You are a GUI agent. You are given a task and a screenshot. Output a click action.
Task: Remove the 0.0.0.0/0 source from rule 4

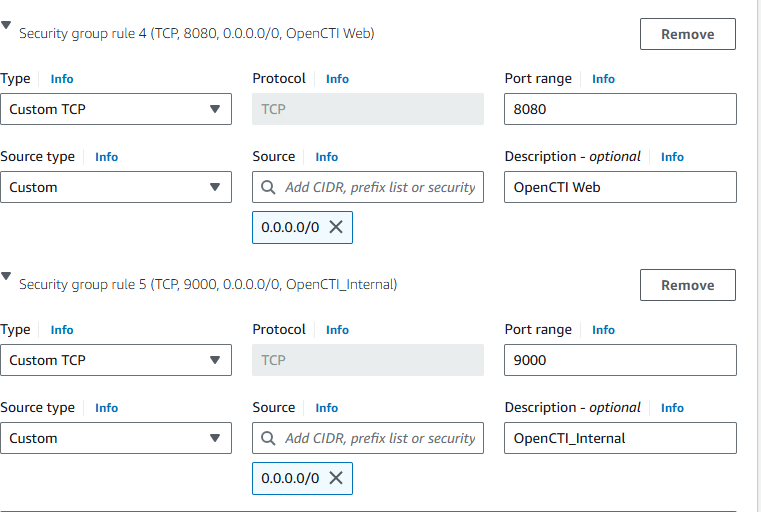336,227
